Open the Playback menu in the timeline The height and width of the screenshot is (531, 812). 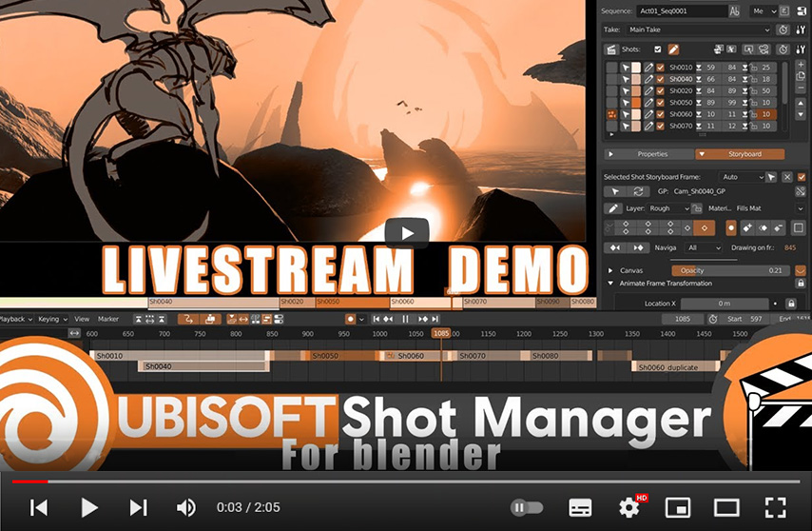[16, 319]
